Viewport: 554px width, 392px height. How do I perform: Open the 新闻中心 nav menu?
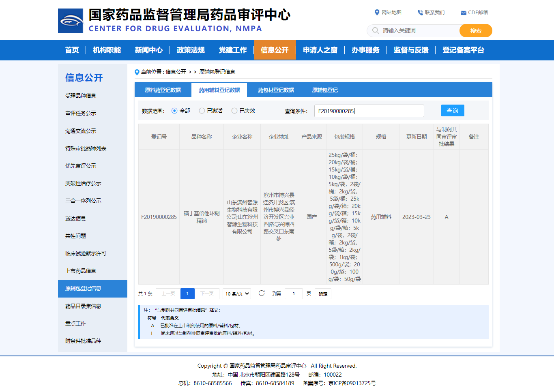click(x=149, y=50)
